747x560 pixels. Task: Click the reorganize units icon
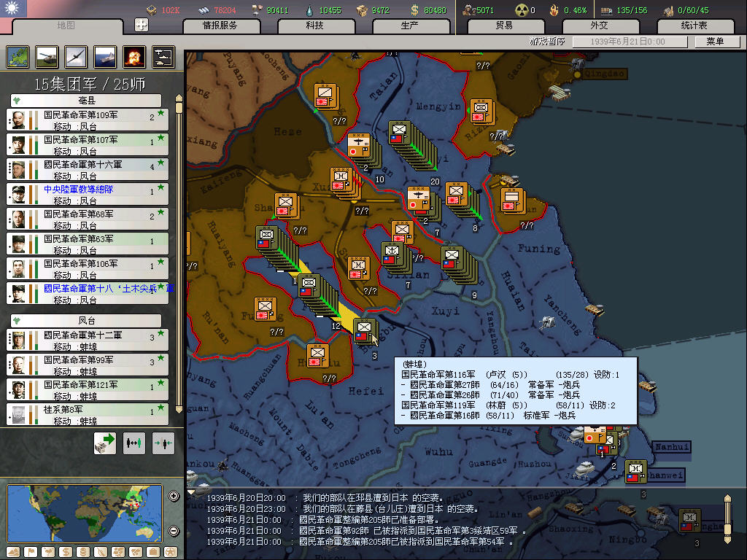pos(134,443)
